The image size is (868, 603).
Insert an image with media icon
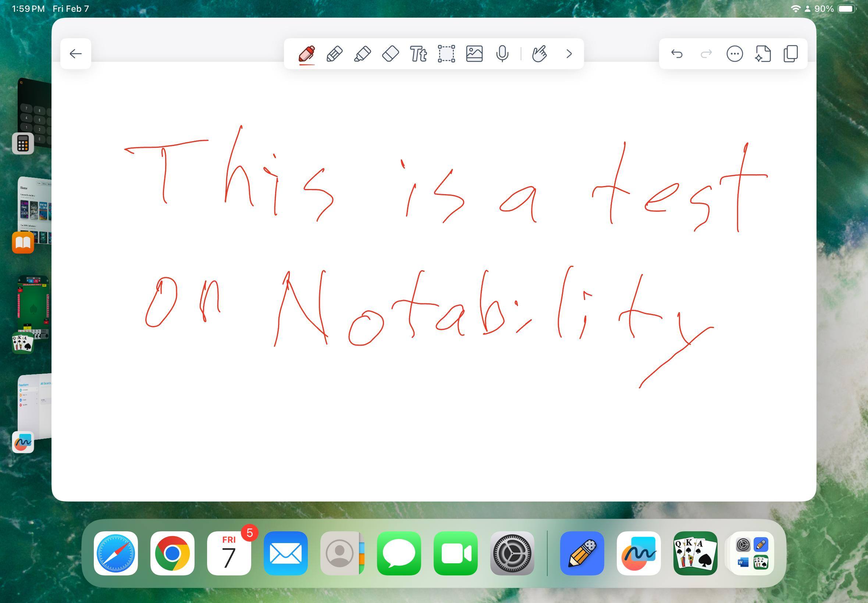(474, 54)
